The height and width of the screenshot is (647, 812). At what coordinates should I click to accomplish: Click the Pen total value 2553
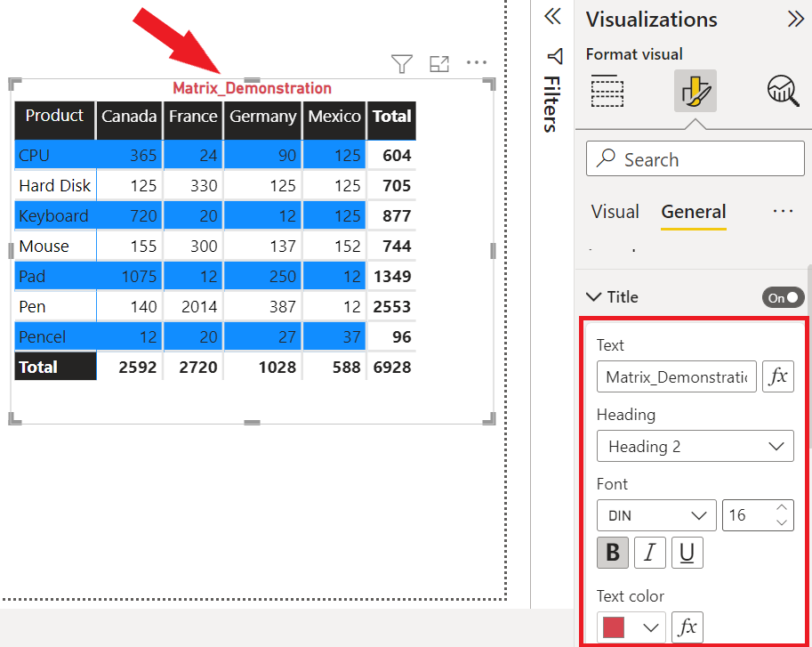click(x=392, y=307)
